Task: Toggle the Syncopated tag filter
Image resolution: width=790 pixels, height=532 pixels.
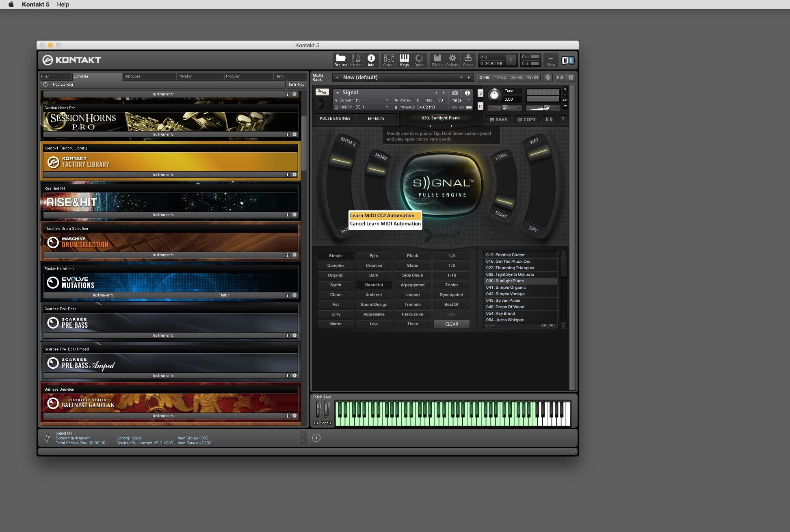Action: click(x=451, y=295)
